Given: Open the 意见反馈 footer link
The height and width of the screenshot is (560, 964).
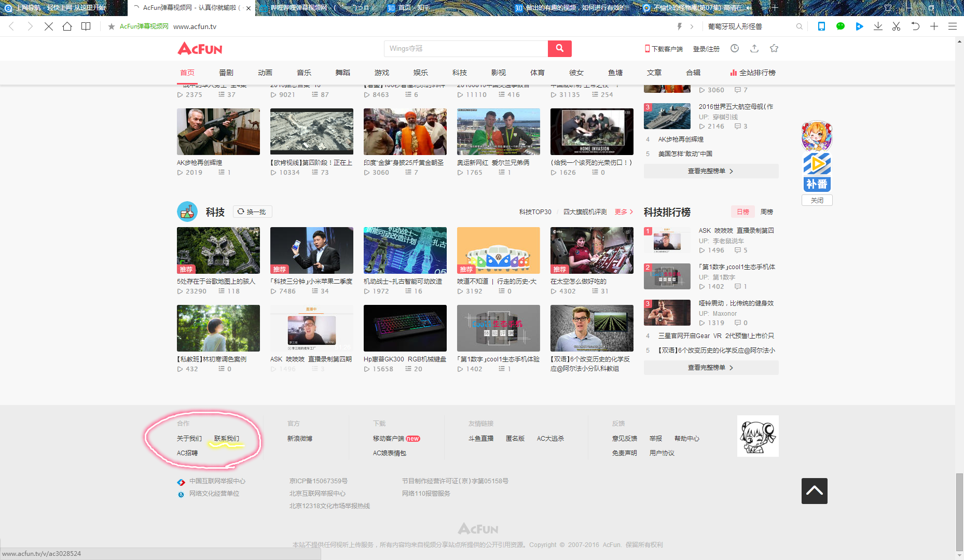Looking at the screenshot, I should coord(625,439).
